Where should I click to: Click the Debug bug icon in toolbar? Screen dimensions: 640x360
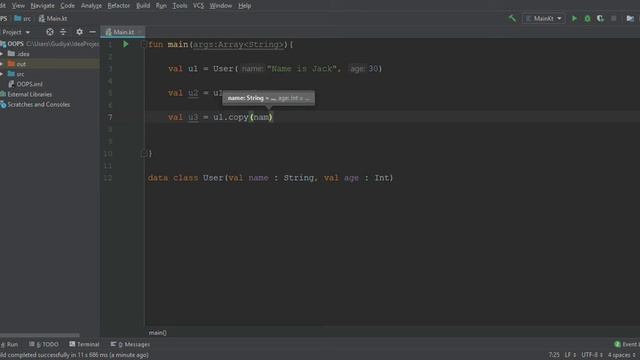pyautogui.click(x=587, y=18)
